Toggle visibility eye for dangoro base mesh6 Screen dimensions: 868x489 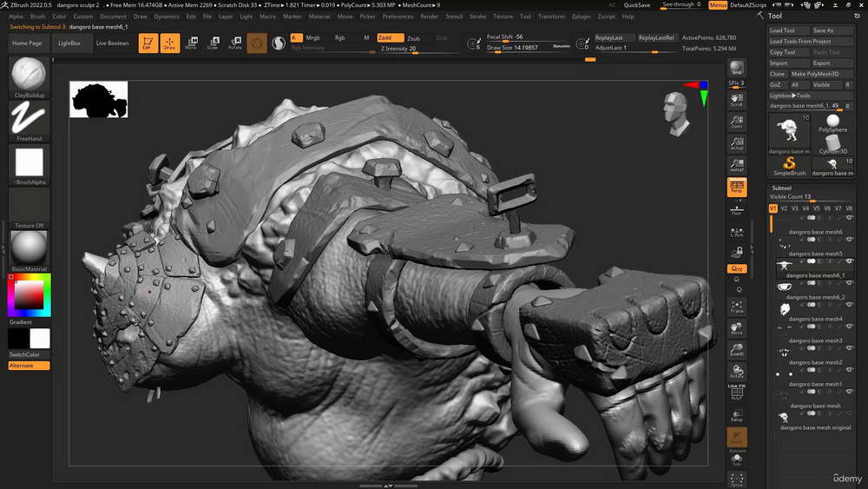click(850, 218)
